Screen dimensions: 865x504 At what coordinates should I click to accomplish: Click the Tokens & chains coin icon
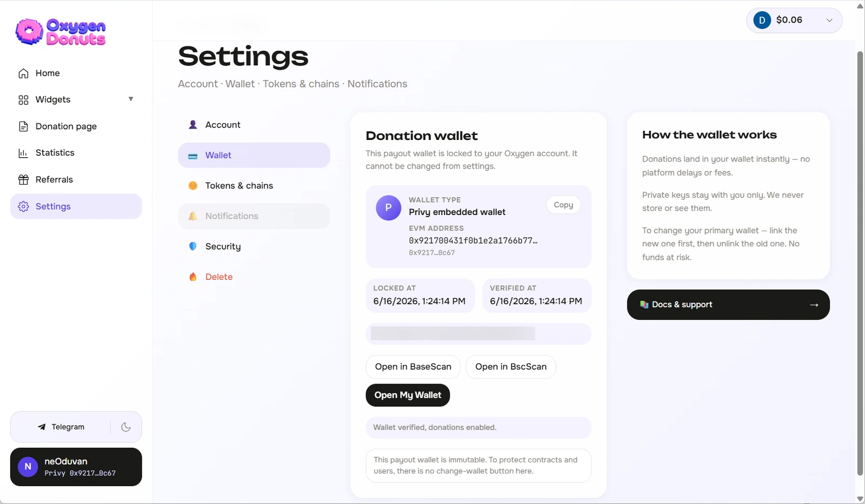pos(193,186)
